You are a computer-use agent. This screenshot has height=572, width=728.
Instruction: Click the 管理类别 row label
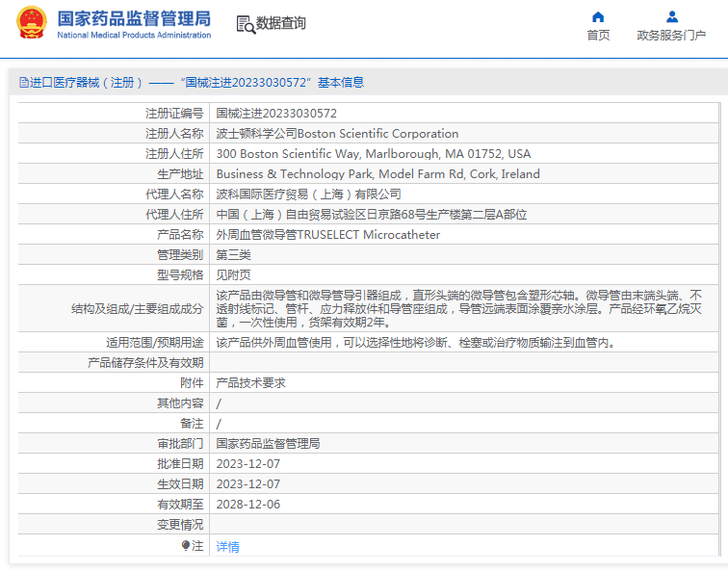pos(180,255)
